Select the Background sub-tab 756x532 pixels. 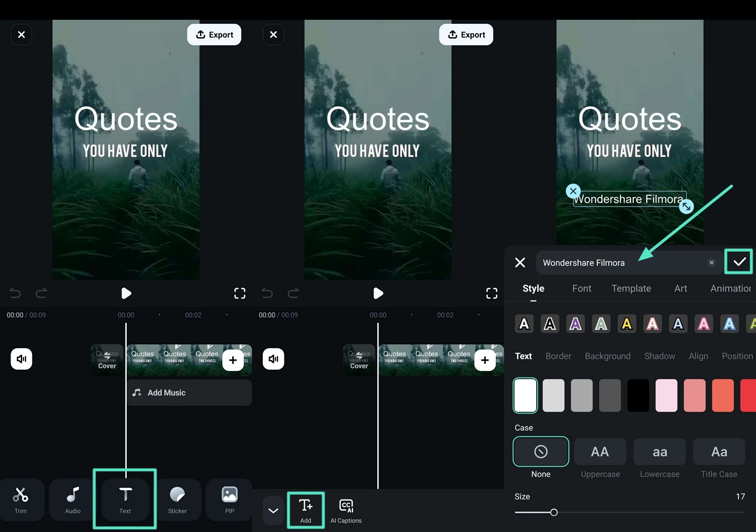pos(608,356)
